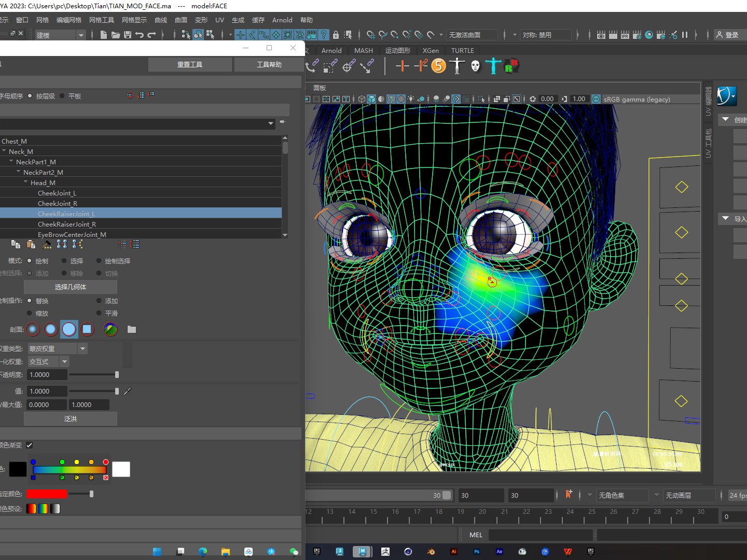The height and width of the screenshot is (560, 747).
Task: Click the weight hammer icon
Action: 47,244
